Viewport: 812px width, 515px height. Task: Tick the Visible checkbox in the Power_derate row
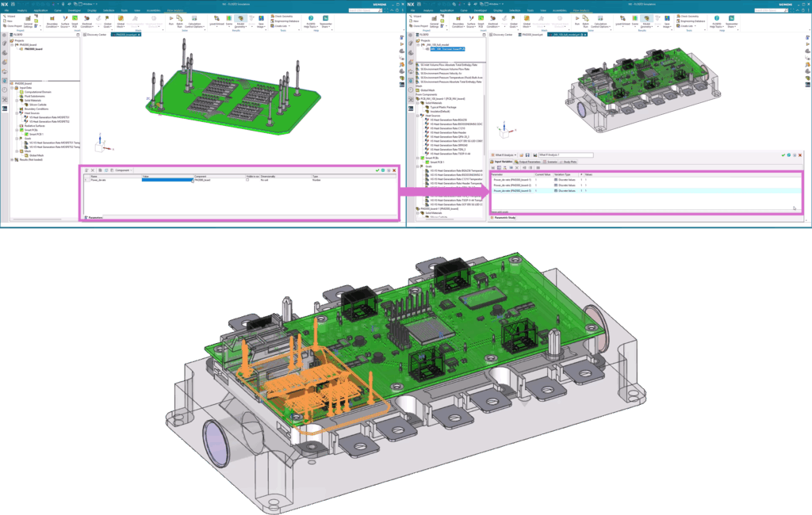[x=247, y=180]
